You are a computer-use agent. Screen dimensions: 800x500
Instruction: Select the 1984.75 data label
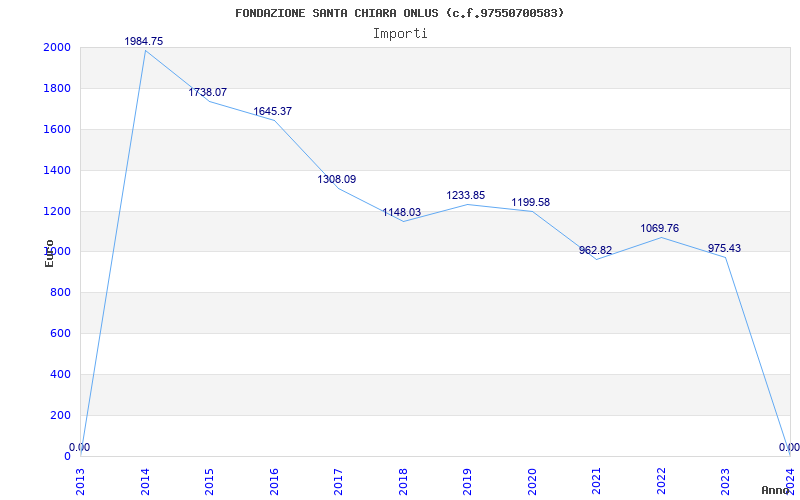(144, 41)
